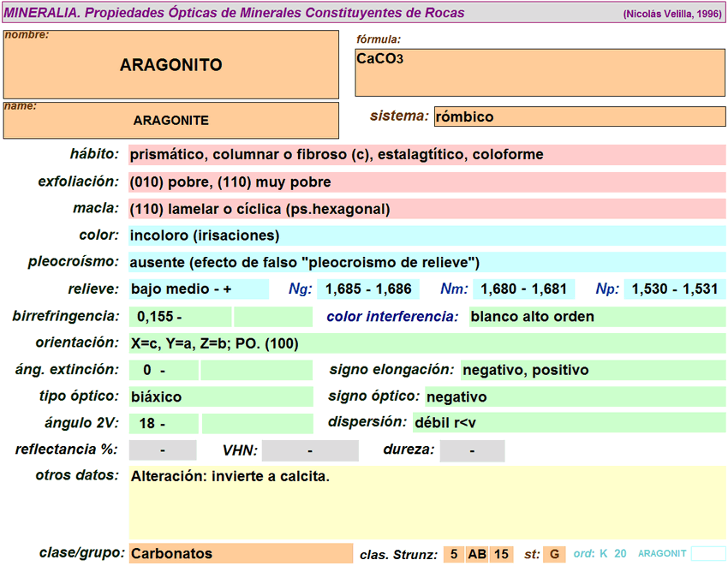Click the relieve field showing bajo medio
The width and height of the screenshot is (728, 566).
click(198, 289)
